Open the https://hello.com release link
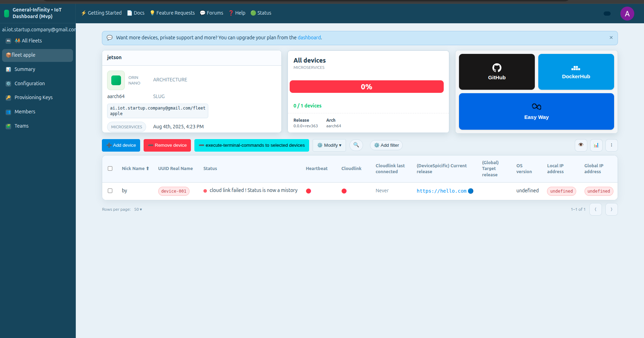 click(x=442, y=191)
